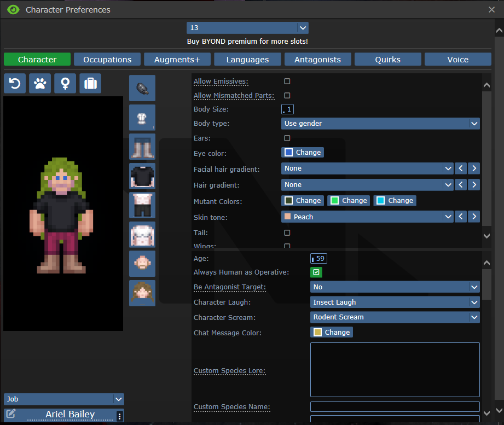
Task: Uncheck Always Human as Operative
Action: tap(316, 272)
